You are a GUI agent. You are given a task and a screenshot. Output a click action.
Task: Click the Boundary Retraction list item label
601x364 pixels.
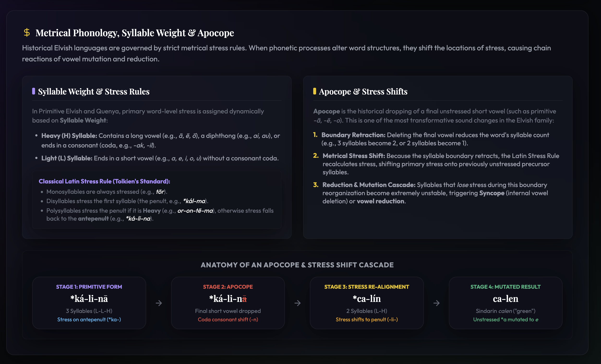(353, 135)
